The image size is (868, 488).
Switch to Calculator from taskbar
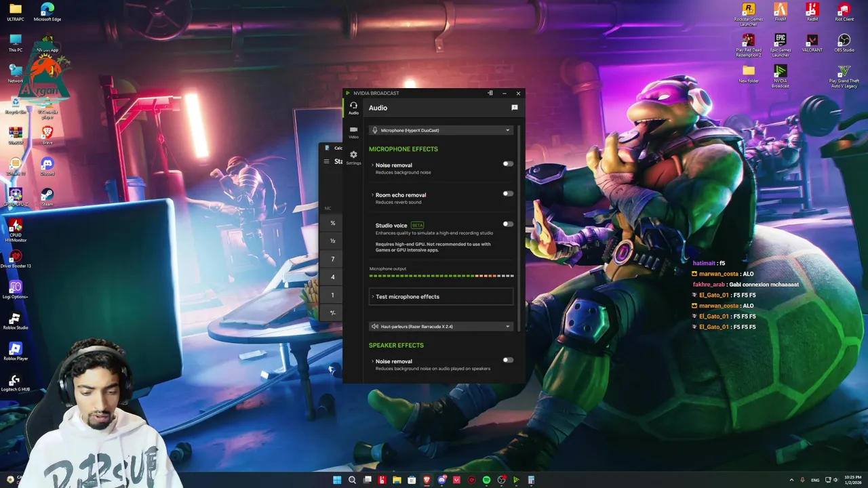click(531, 480)
